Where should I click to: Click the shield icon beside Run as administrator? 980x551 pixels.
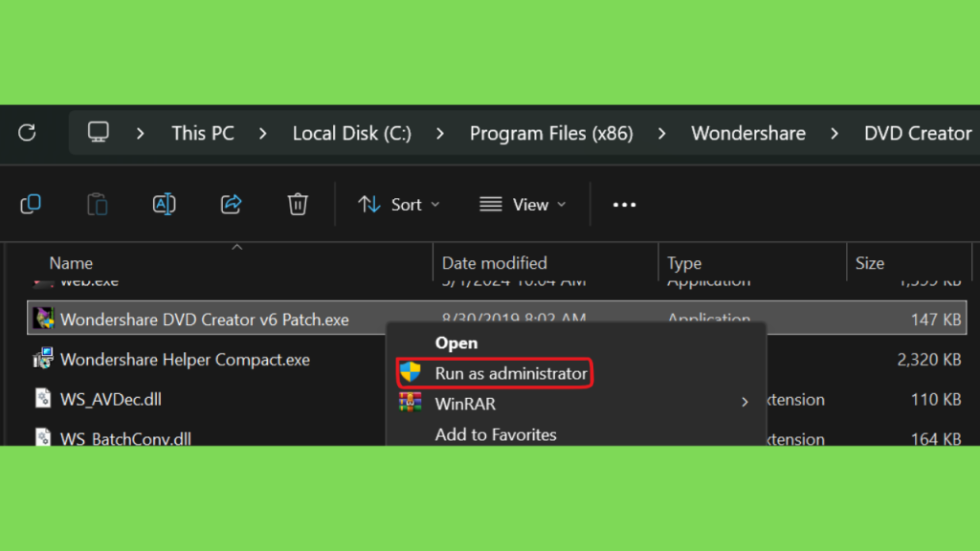[410, 373]
